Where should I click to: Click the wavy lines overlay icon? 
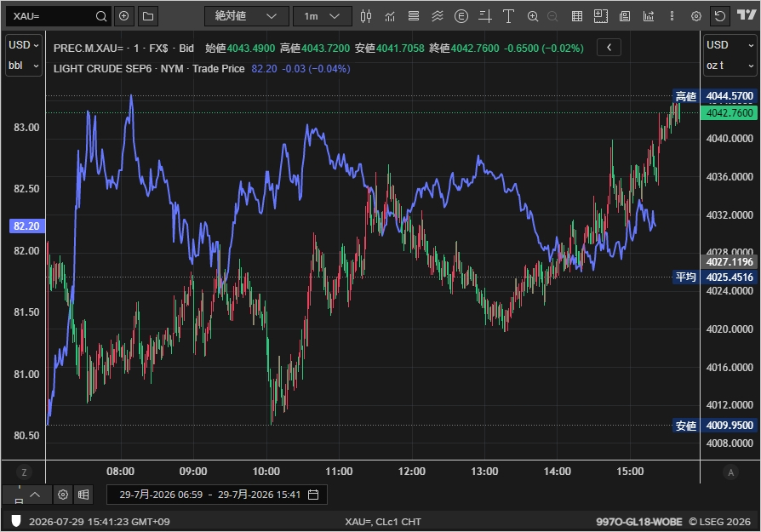pos(438,16)
